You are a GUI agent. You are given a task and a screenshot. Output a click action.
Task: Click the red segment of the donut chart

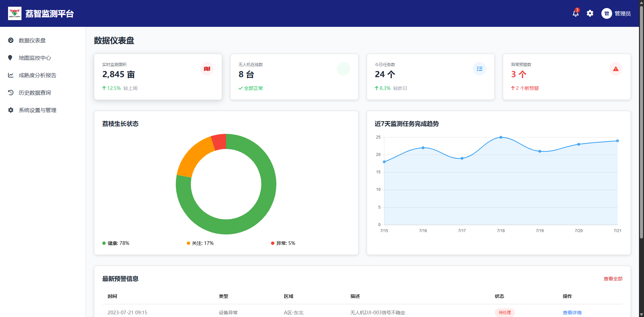[x=219, y=142]
